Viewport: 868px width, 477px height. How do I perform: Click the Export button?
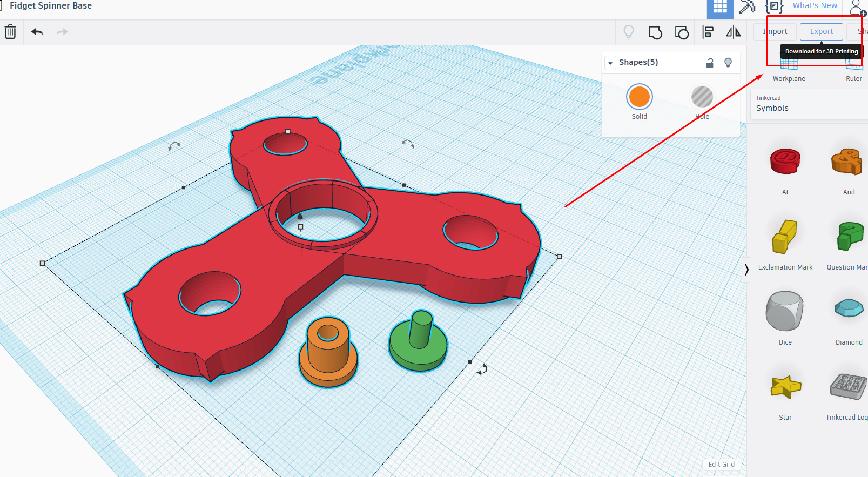click(822, 31)
